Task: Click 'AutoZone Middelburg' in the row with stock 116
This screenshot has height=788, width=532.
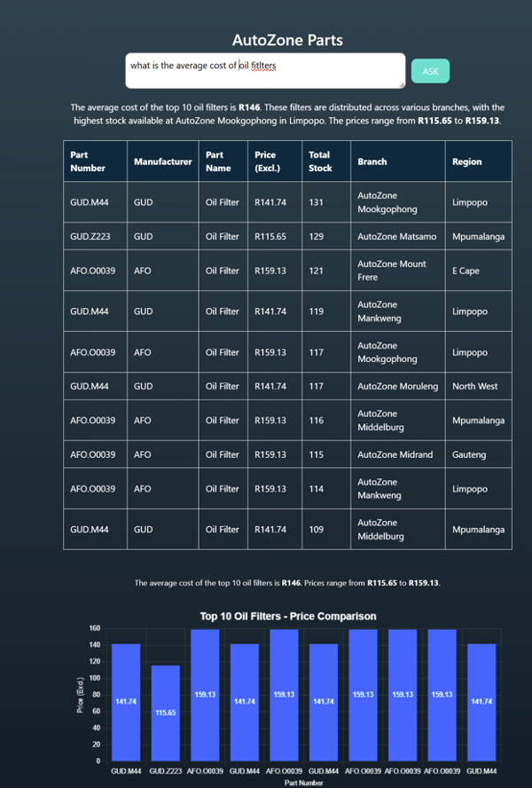Action: [x=398, y=420]
